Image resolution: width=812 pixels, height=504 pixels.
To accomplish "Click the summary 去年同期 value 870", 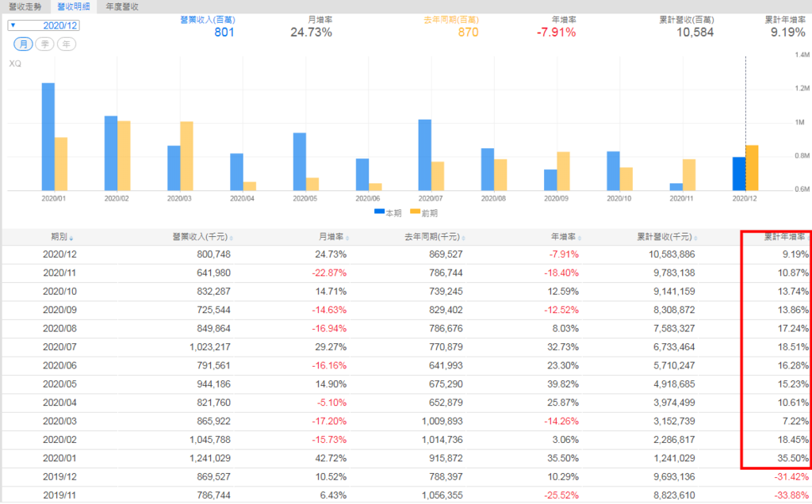I will pos(468,32).
